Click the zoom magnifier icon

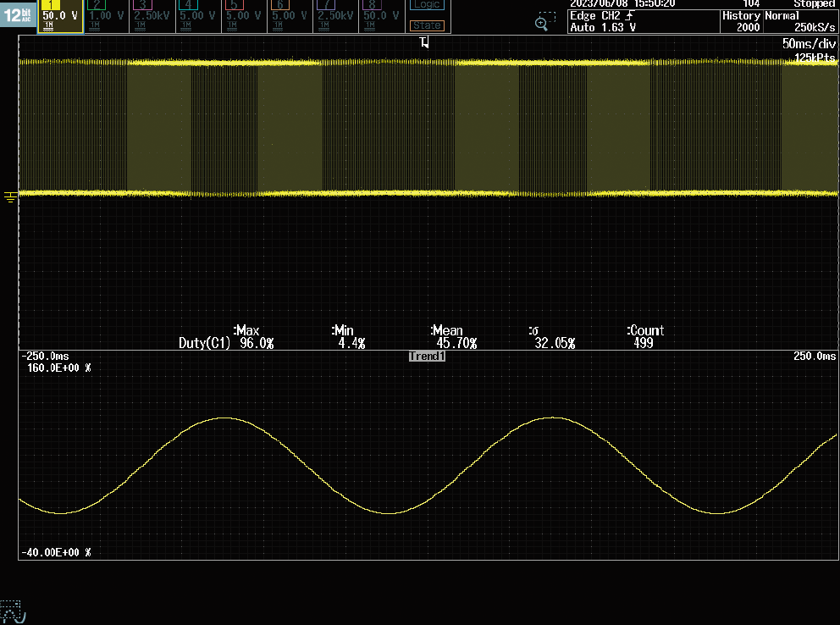[544, 22]
